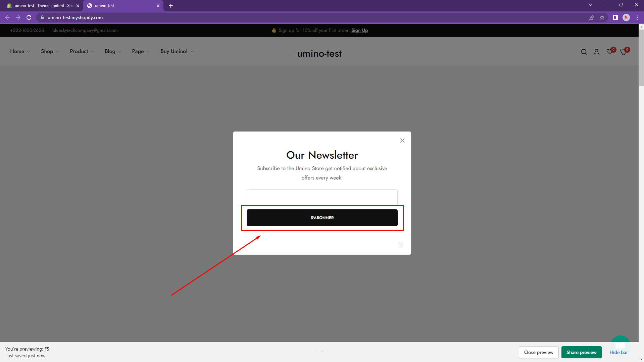Image resolution: width=644 pixels, height=362 pixels.
Task: Close the newsletter popup with X
Action: click(402, 141)
